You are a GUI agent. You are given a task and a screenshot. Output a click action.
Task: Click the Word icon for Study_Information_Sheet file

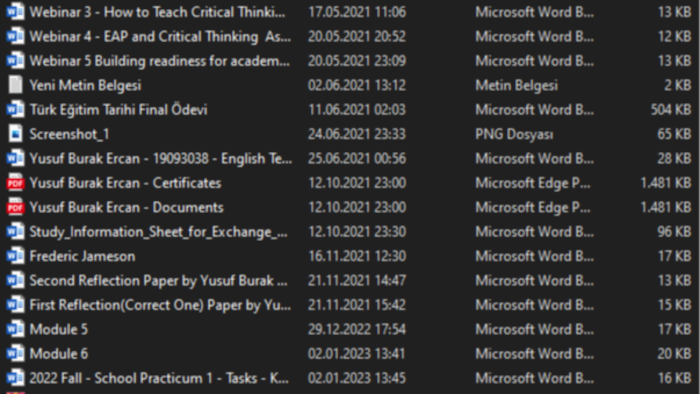pos(15,232)
